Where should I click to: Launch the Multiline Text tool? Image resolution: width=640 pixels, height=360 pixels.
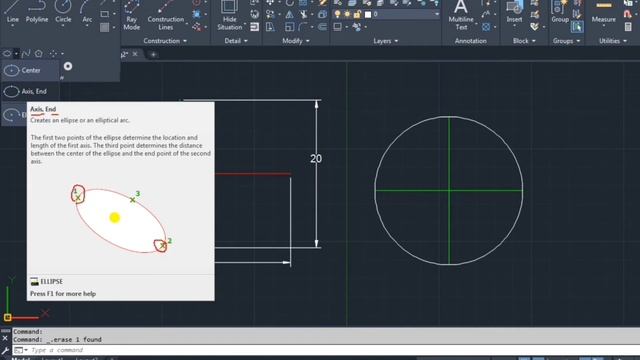pyautogui.click(x=461, y=16)
